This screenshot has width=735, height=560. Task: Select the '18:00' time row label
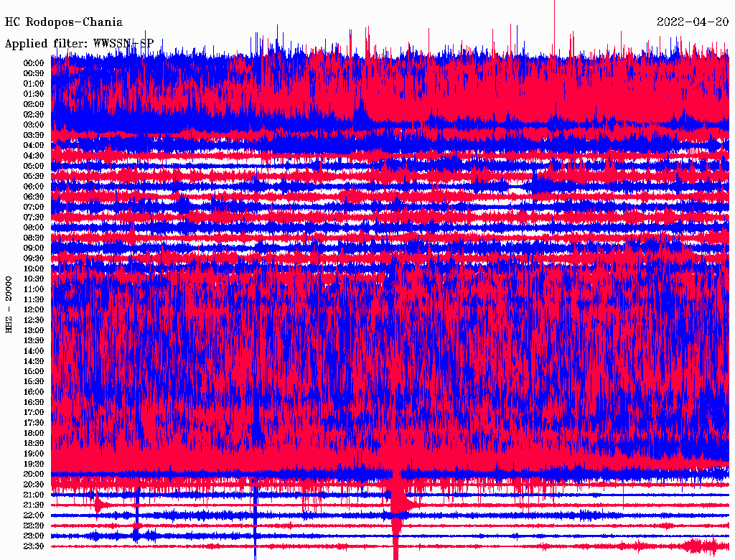(34, 434)
